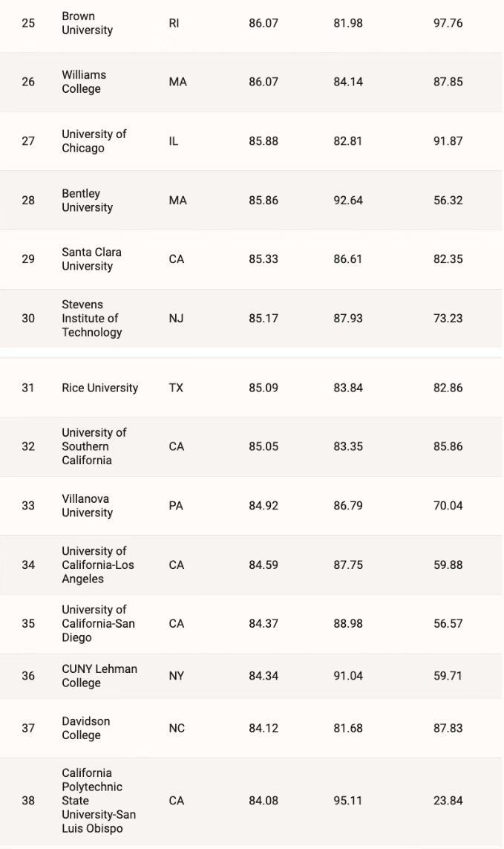The height and width of the screenshot is (849, 504).
Task: Select the Rice University name
Action: (100, 388)
